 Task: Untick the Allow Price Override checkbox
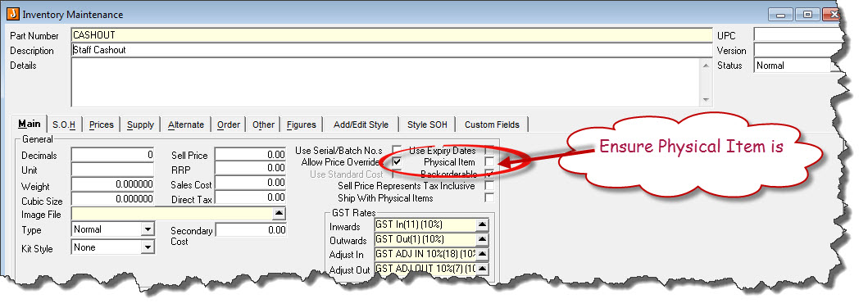397,162
